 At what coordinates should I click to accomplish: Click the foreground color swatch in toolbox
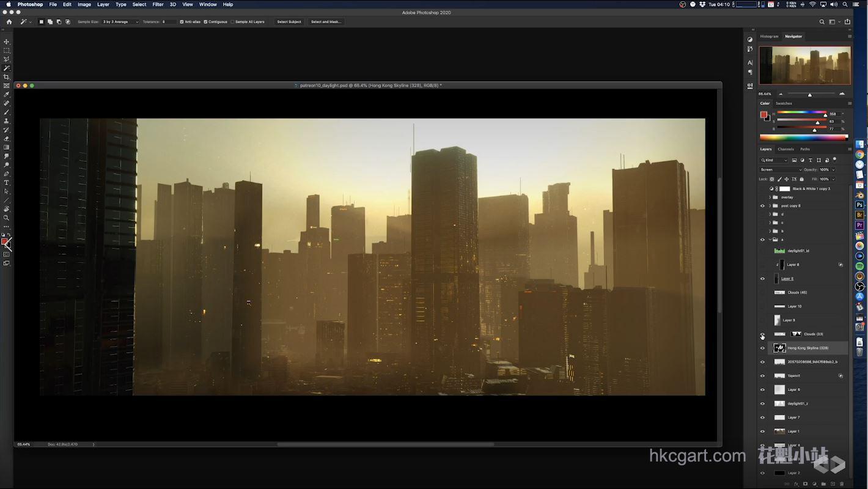5,241
